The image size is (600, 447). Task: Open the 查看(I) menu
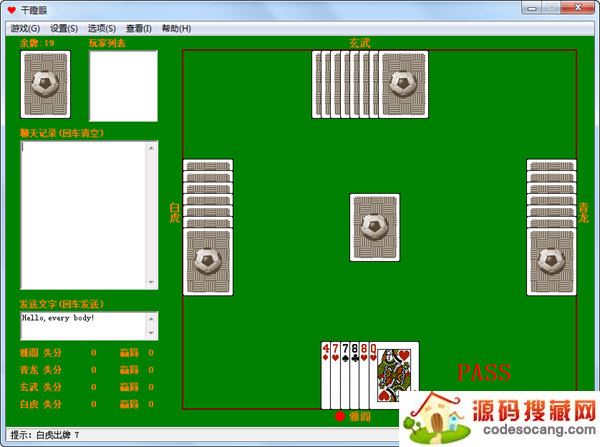point(139,28)
